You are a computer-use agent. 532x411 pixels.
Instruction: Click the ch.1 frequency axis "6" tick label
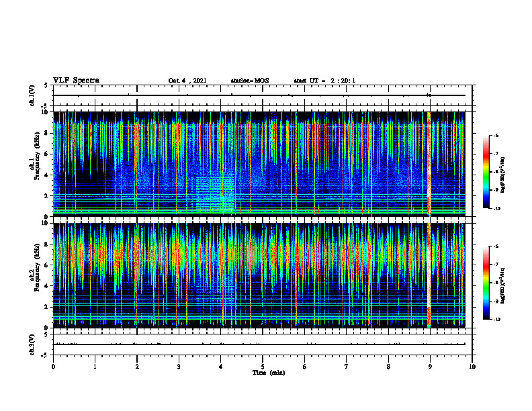[x=47, y=154]
